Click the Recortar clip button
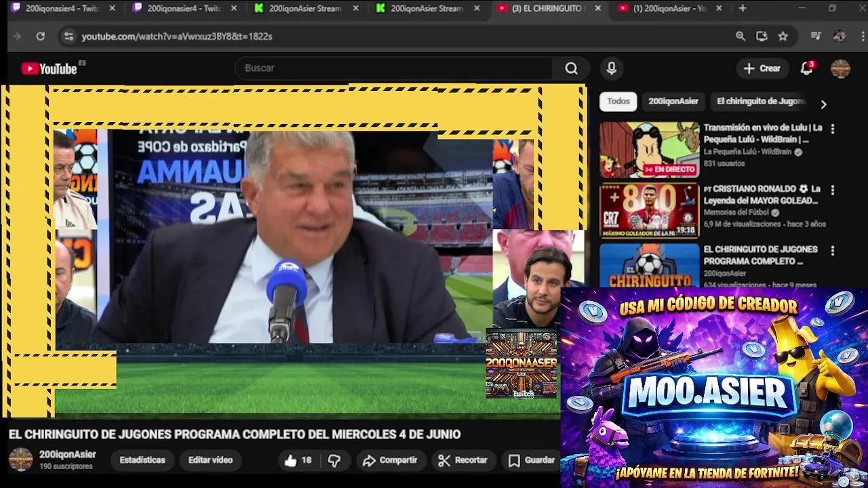The image size is (868, 488). [x=463, y=460]
